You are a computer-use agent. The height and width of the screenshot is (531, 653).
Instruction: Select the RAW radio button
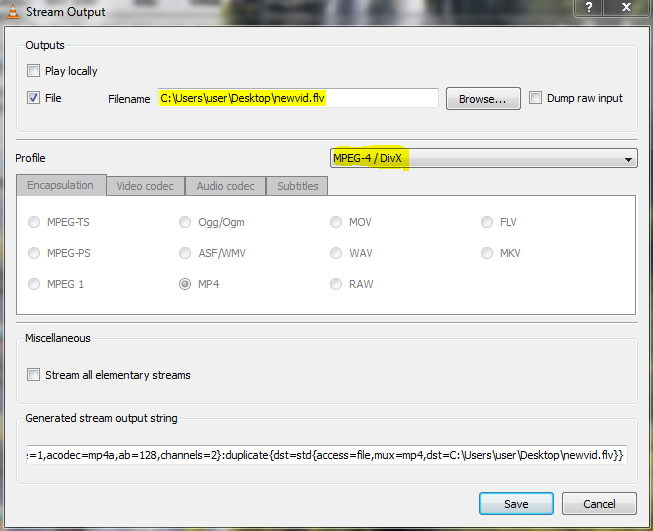coord(336,284)
